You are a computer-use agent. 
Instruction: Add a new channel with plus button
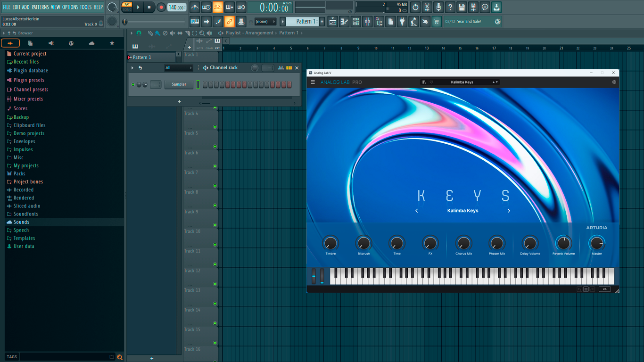[x=179, y=101]
